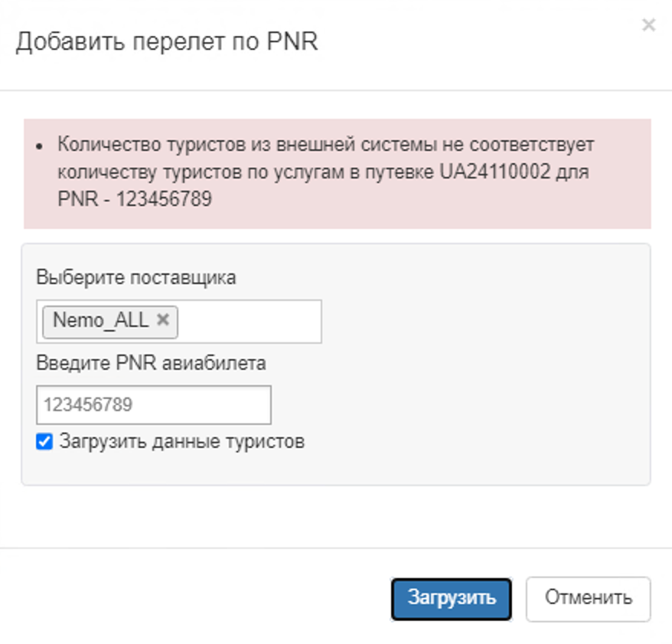Remove the Nemo_ALL supplier tag
The image size is (672, 644).
pos(162,320)
